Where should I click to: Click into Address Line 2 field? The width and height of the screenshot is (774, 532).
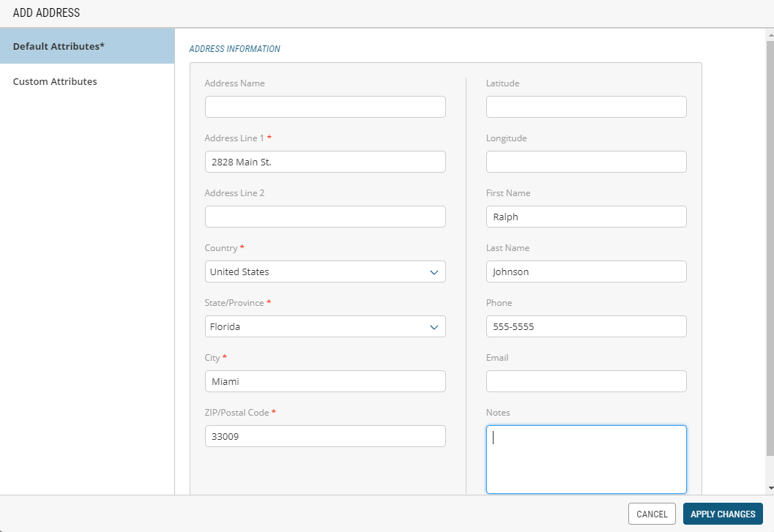324,217
